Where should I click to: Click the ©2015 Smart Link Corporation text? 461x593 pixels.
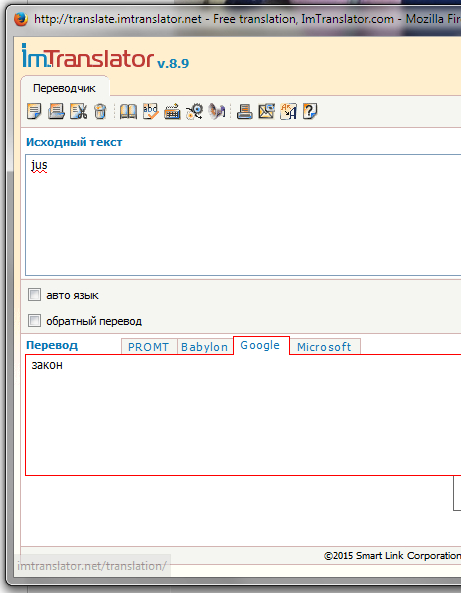392,556
